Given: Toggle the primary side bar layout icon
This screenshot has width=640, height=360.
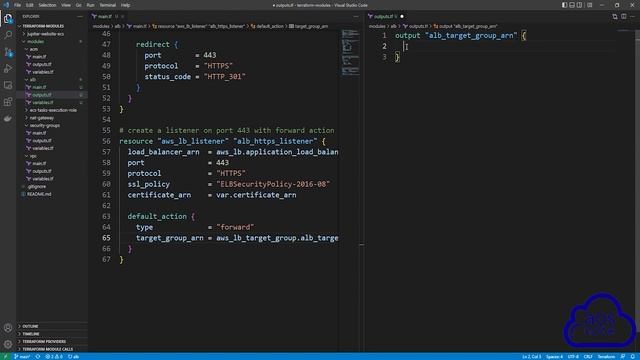Looking at the screenshot, I should point(564,5).
